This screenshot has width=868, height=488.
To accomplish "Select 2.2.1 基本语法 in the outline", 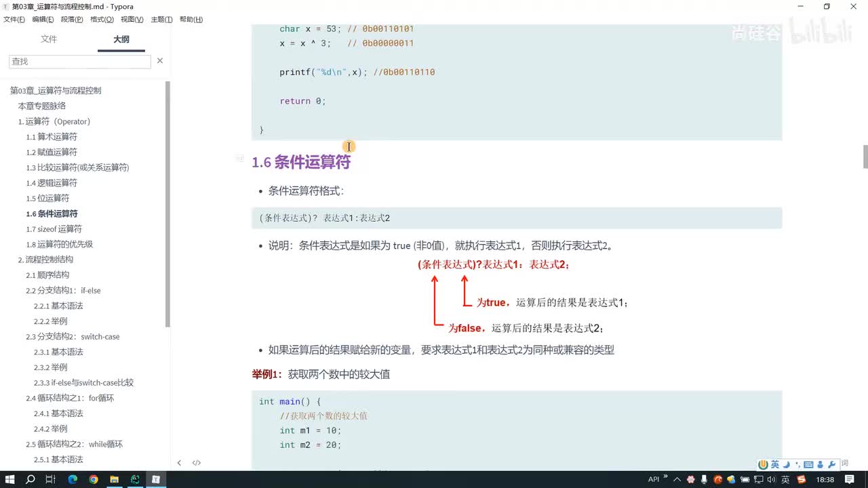I will (x=58, y=306).
